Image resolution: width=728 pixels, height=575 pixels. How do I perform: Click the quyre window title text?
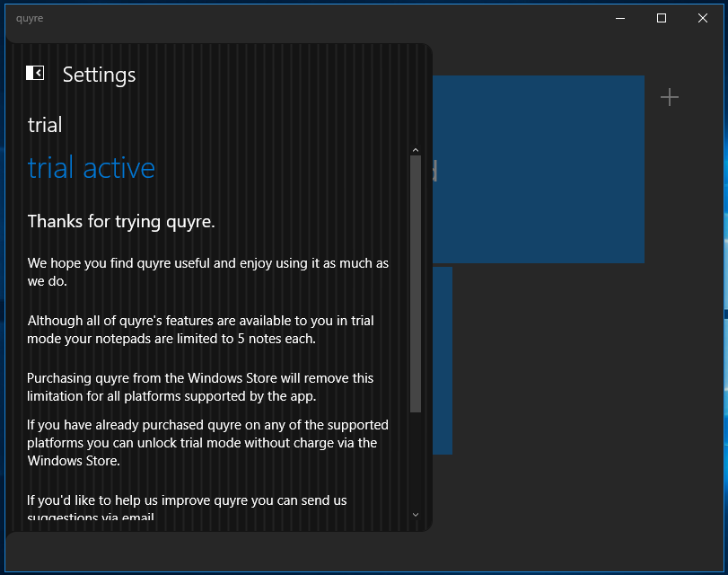pos(30,18)
